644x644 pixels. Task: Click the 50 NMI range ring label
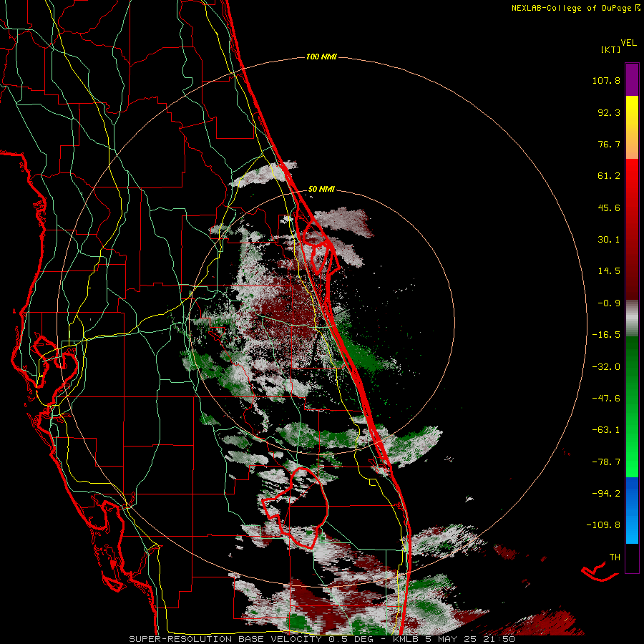(x=321, y=190)
